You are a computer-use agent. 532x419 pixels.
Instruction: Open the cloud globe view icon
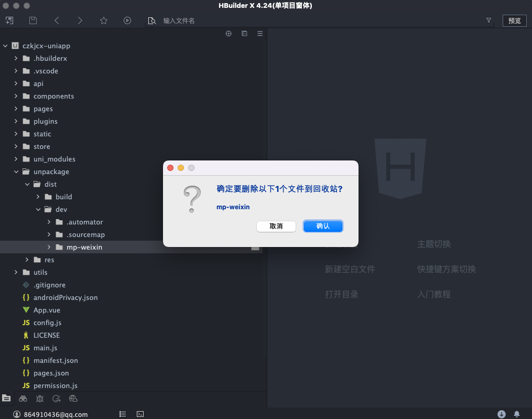click(x=73, y=399)
